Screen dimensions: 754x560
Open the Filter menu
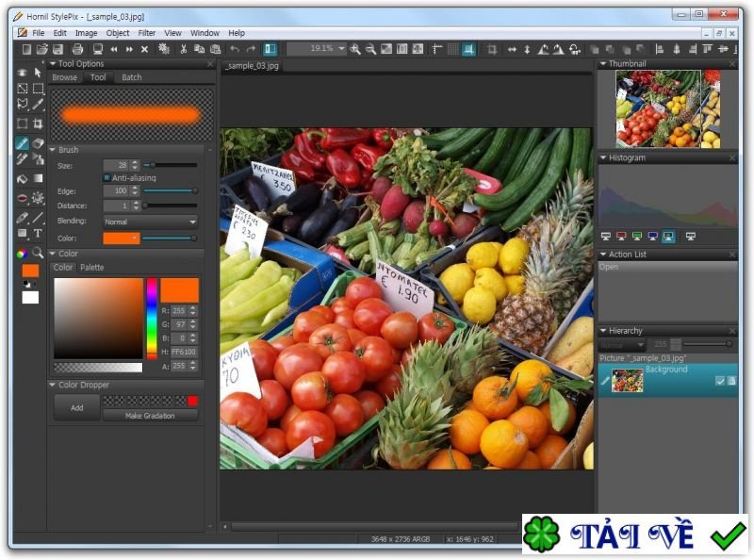147,33
